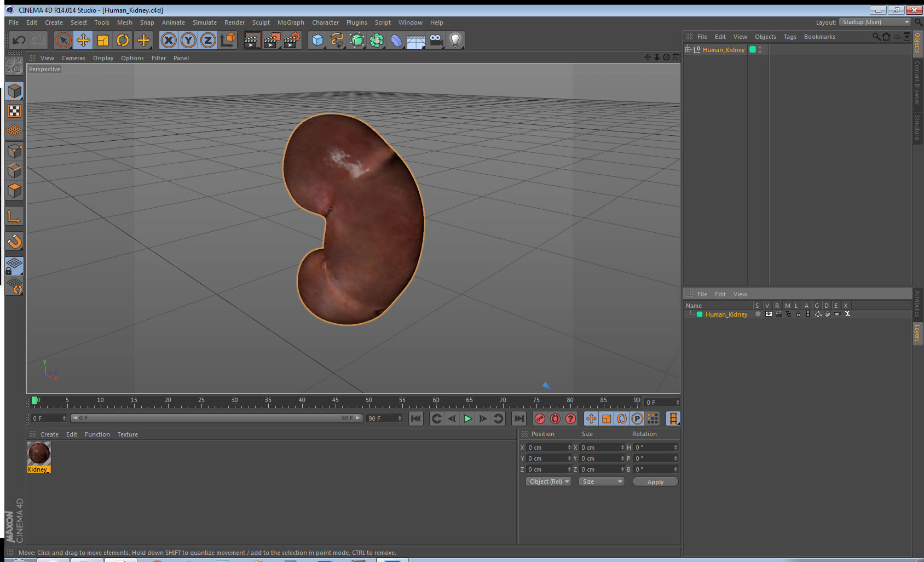924x562 pixels.
Task: Jump to the end of animation
Action: [x=518, y=418]
